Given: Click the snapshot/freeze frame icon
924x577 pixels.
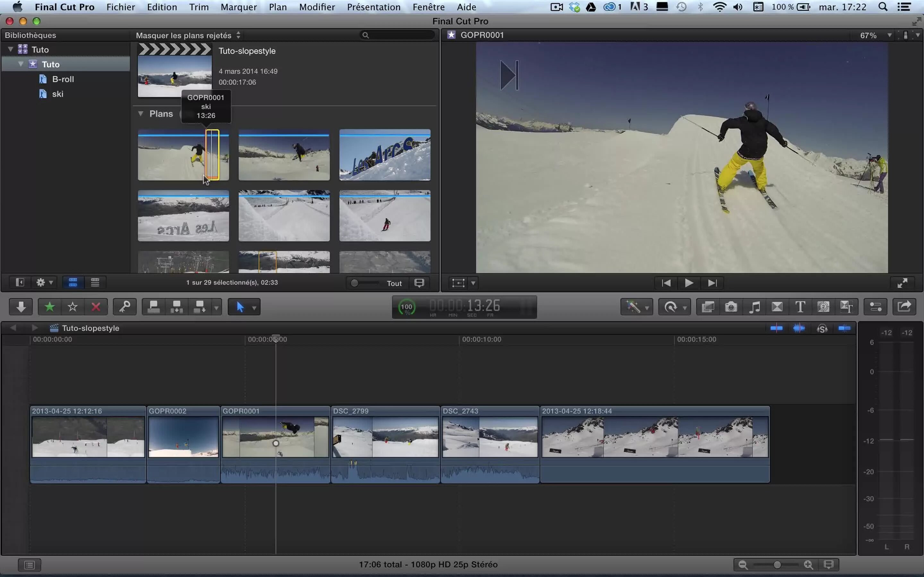Looking at the screenshot, I should tap(731, 306).
